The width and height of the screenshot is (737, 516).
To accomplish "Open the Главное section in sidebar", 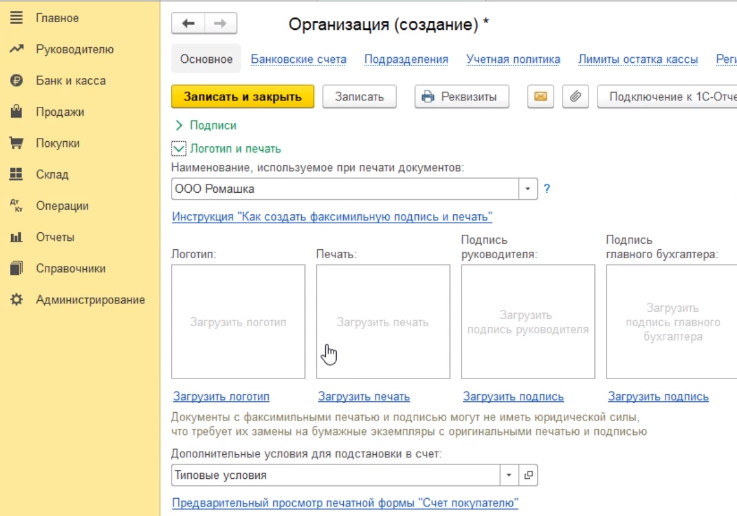I will [x=57, y=18].
